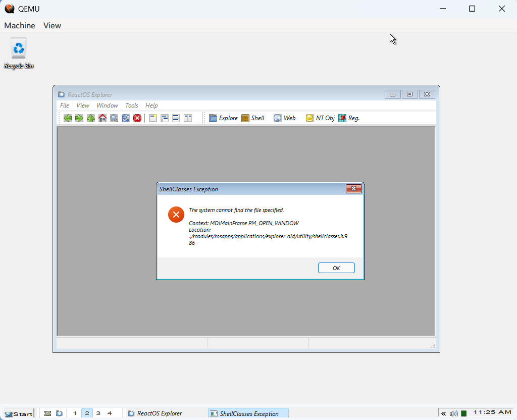Click the Reg. registry toolbar button

point(349,118)
